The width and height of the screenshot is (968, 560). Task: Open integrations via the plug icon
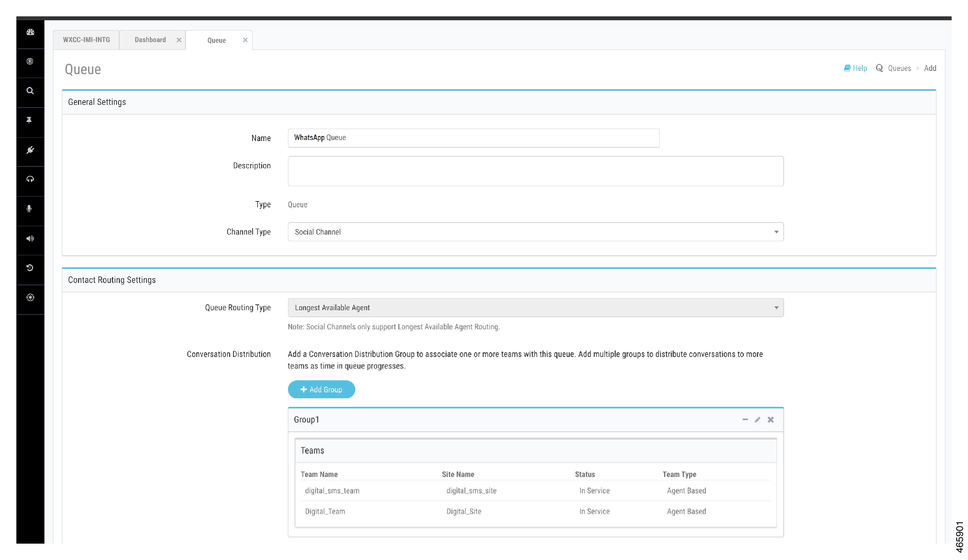coord(30,150)
